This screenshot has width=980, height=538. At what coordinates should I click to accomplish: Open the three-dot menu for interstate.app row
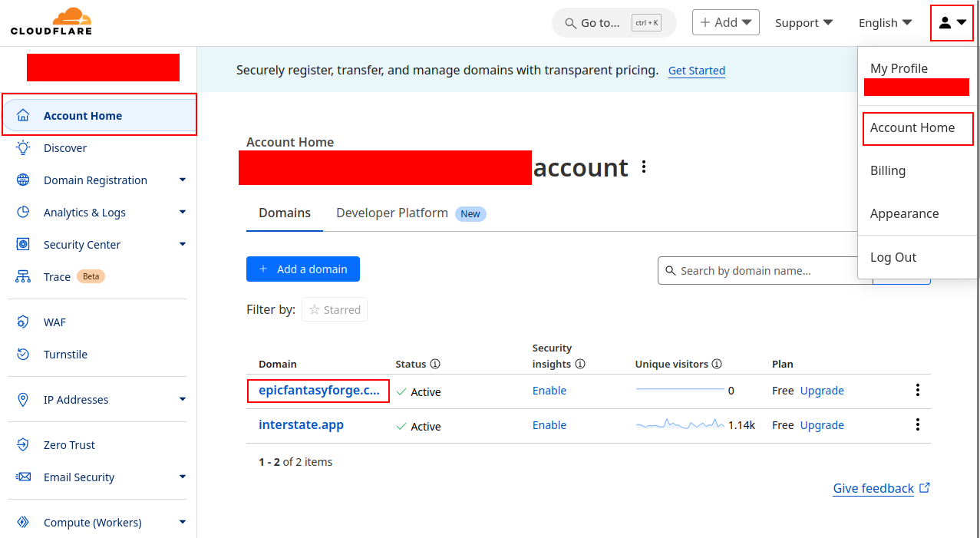point(917,424)
